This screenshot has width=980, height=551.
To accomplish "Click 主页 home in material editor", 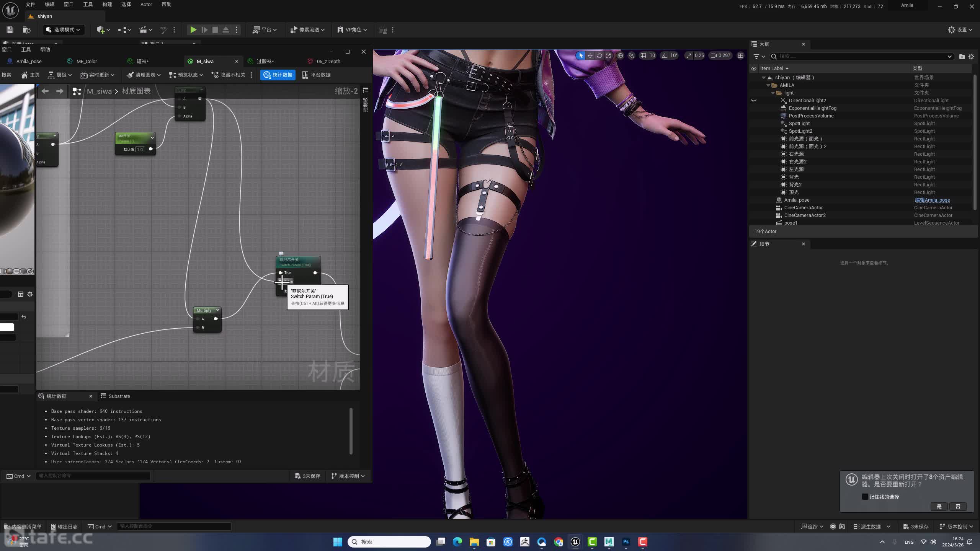I will click(x=31, y=75).
